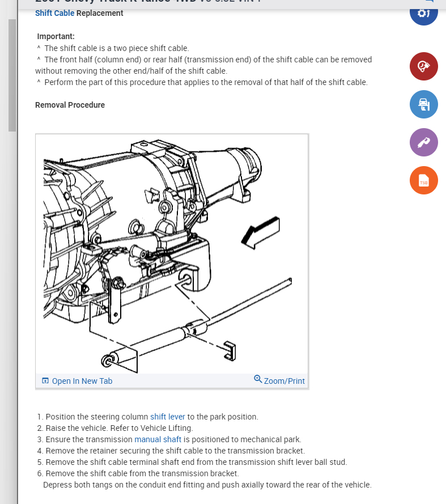Open image via Open In New Tab link
This screenshot has width=446, height=504.
pos(82,381)
